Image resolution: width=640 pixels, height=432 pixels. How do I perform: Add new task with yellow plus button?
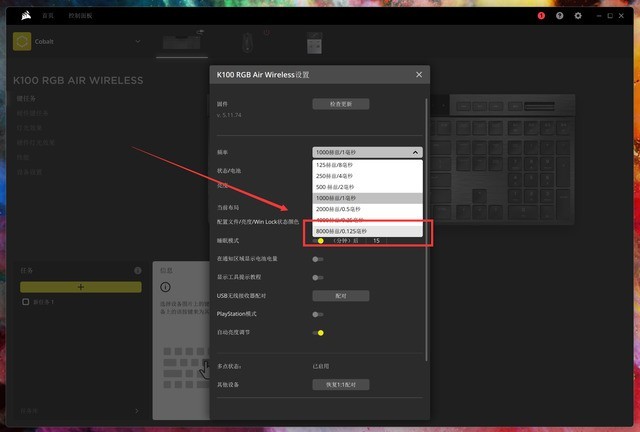click(x=81, y=287)
